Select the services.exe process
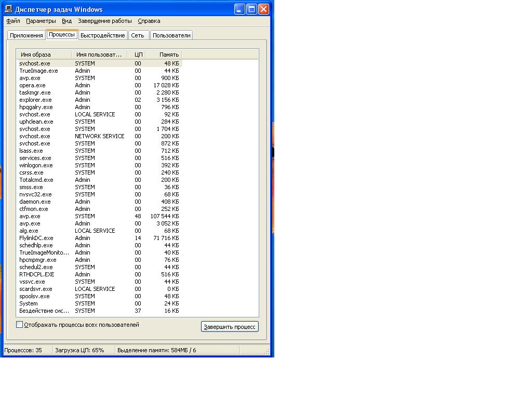The width and height of the screenshot is (532, 399). click(x=99, y=158)
